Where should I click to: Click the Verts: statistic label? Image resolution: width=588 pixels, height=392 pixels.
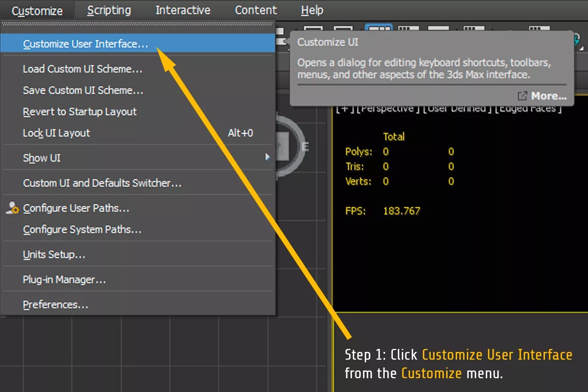[358, 181]
